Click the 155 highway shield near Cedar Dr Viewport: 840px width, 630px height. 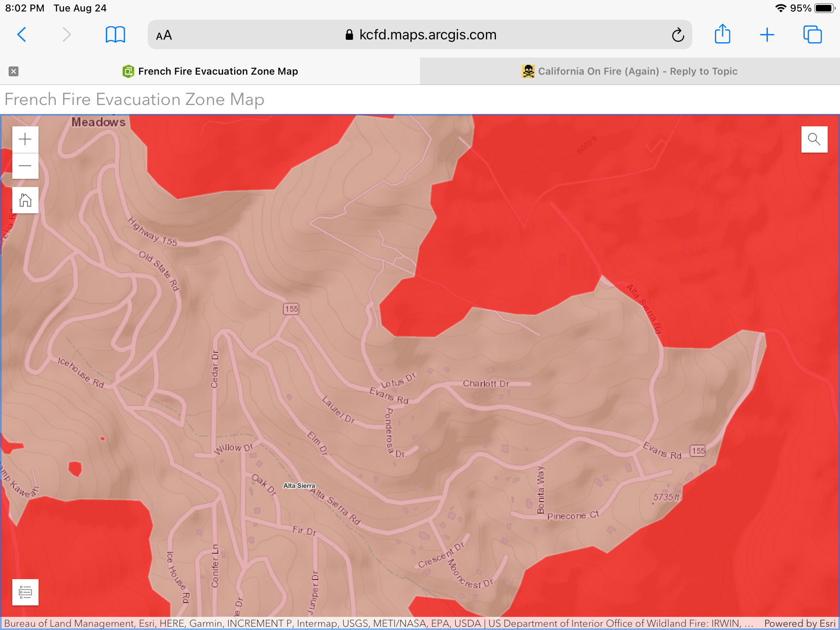click(291, 309)
